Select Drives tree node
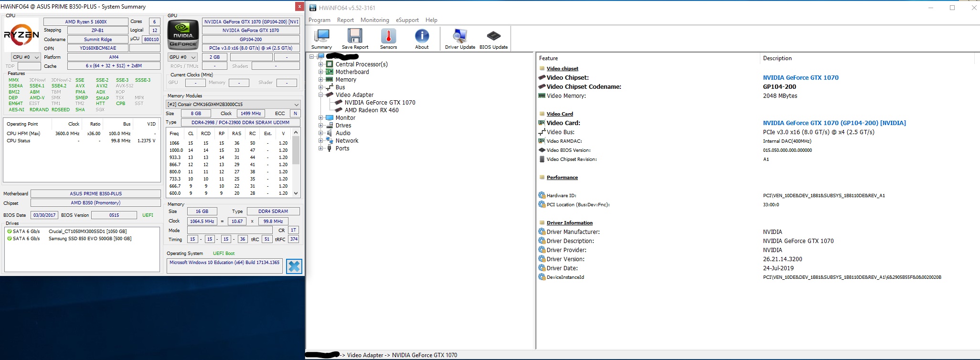This screenshot has width=980, height=360. [343, 125]
